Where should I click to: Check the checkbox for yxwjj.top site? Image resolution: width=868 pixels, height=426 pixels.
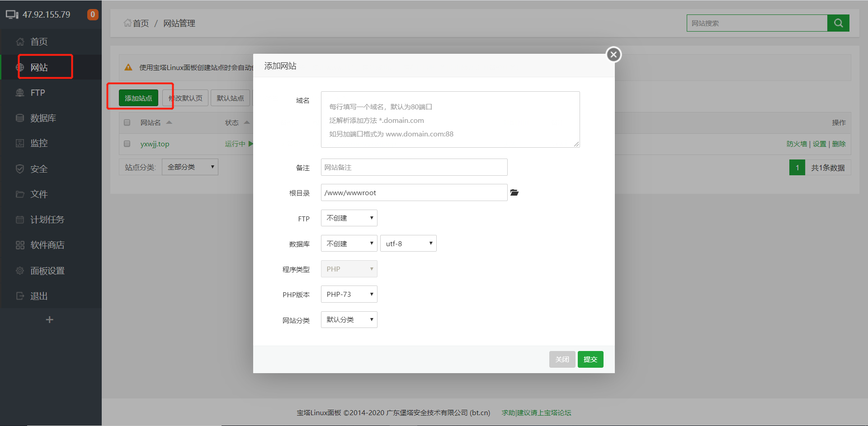tap(127, 144)
